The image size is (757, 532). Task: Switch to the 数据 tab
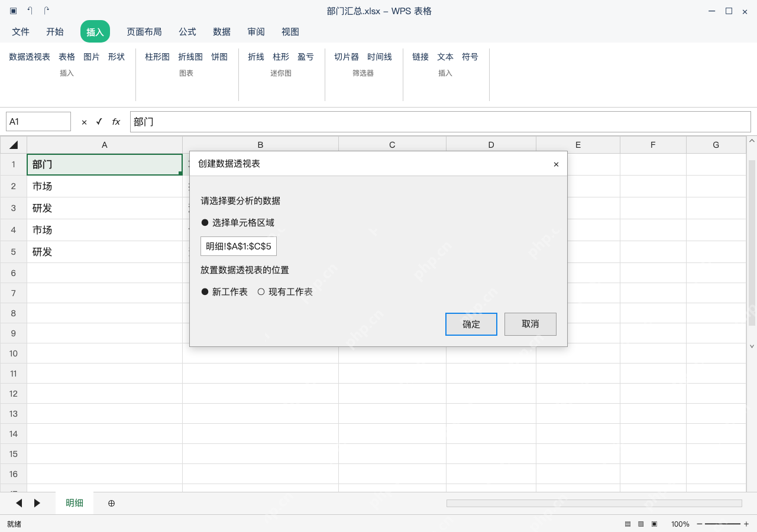click(222, 32)
